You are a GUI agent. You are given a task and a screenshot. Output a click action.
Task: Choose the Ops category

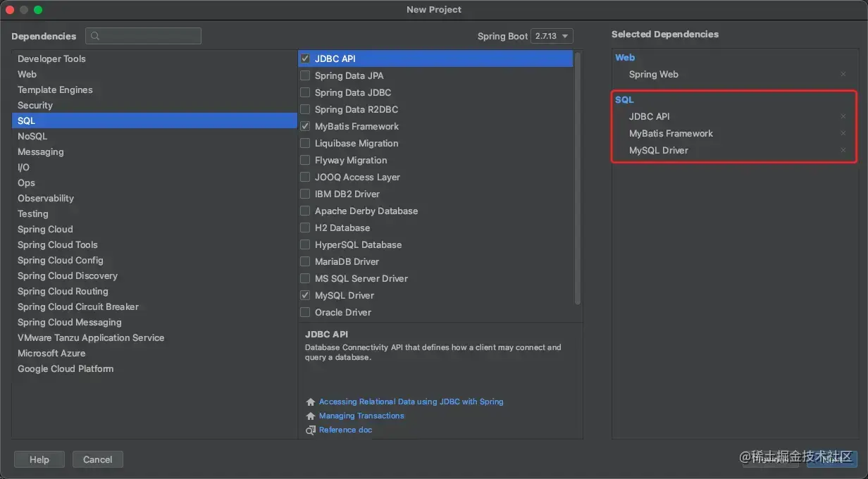click(x=154, y=182)
